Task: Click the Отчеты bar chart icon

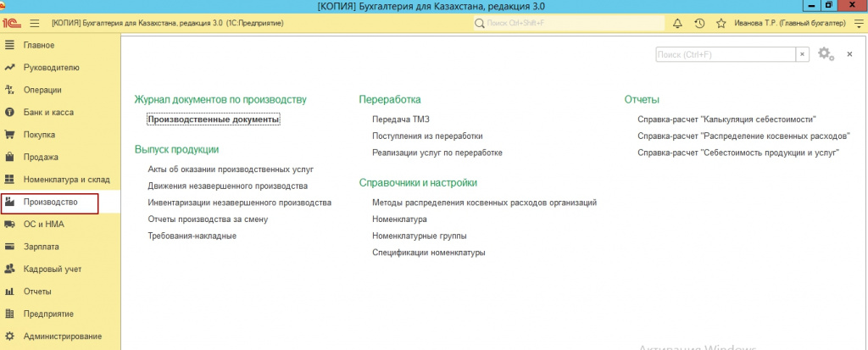Action: point(9,292)
